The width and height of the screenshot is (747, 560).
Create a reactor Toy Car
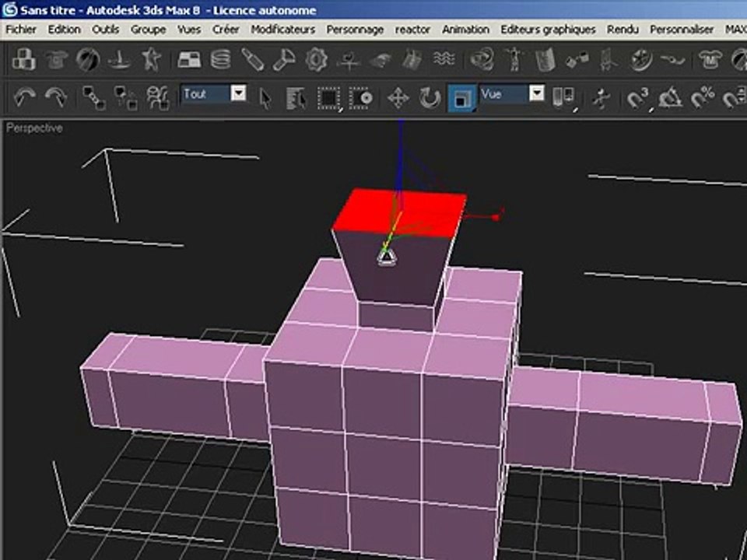(380, 60)
